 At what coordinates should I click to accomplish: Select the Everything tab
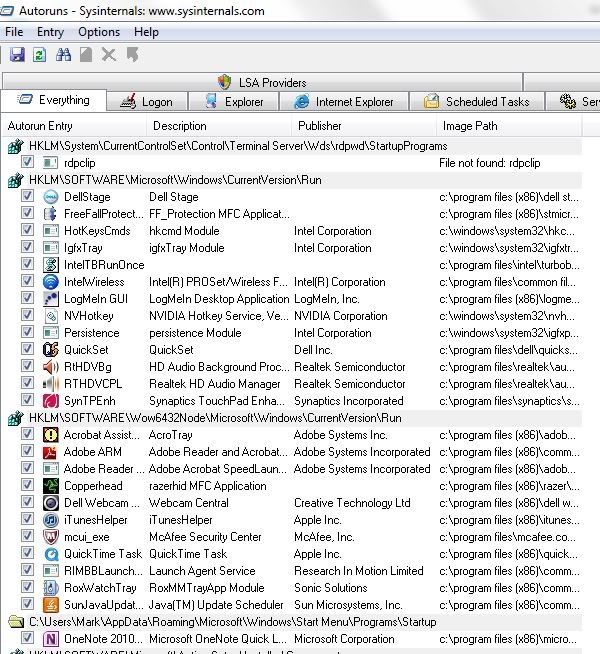[53, 100]
